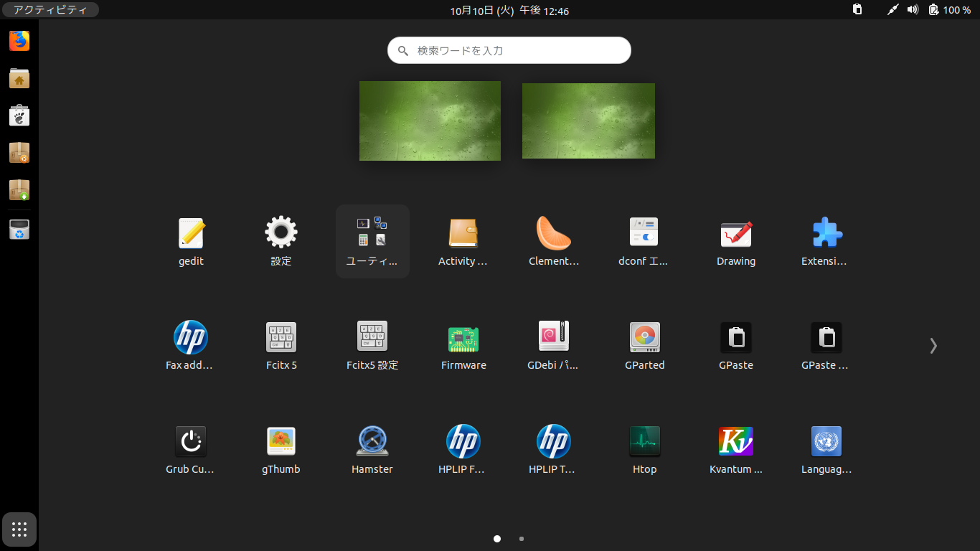Switch to second page indicator dot
The image size is (980, 551).
click(x=522, y=539)
